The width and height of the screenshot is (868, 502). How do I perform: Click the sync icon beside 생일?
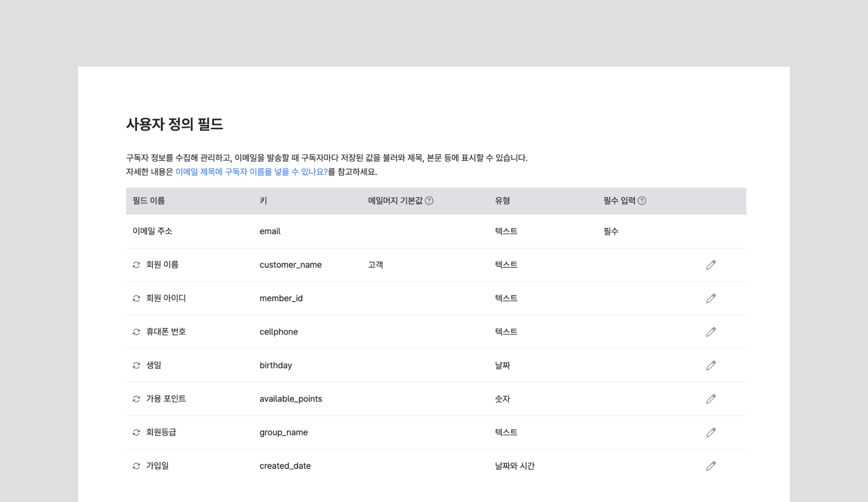[136, 365]
